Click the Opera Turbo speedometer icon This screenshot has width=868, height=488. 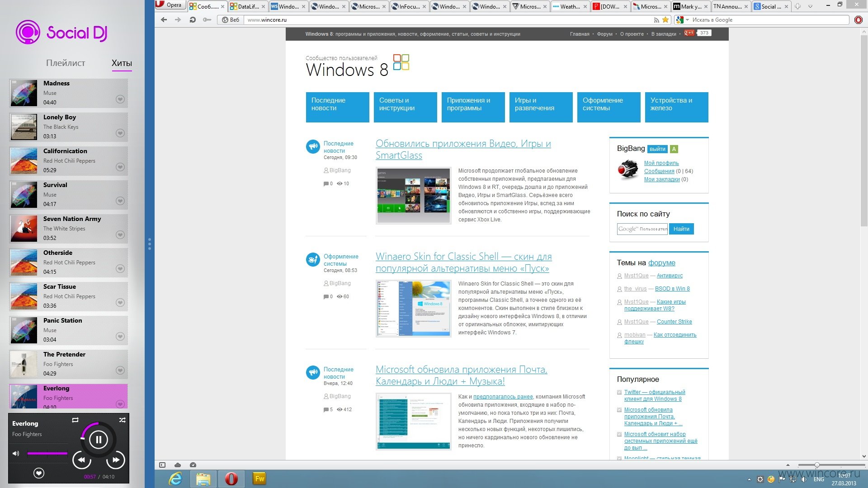pos(193,465)
